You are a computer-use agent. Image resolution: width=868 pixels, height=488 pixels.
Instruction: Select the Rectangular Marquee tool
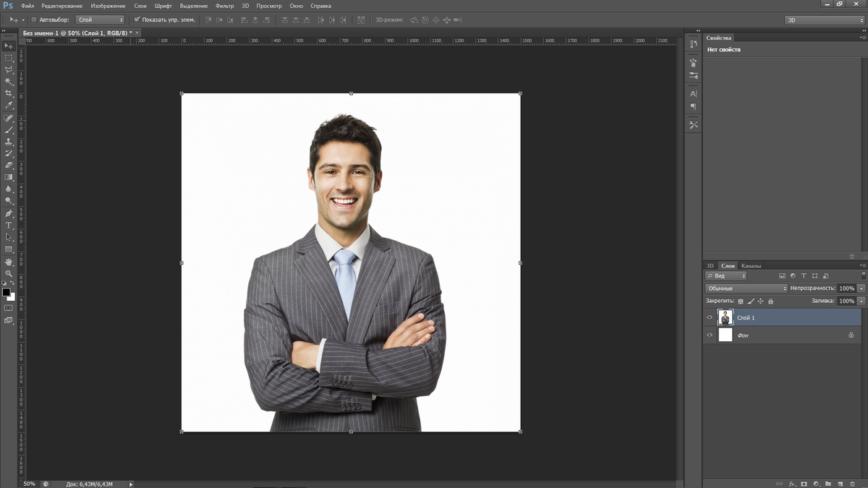coord(9,58)
